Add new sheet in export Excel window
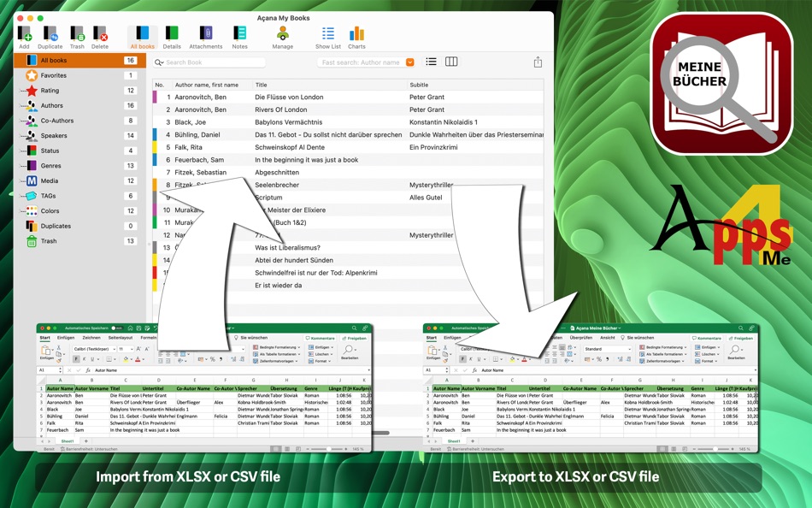This screenshot has width=812, height=508. point(473,441)
